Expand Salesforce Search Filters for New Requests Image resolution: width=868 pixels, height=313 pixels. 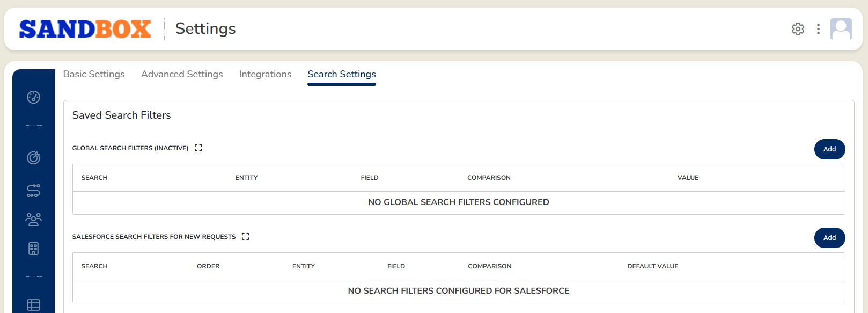coord(246,237)
